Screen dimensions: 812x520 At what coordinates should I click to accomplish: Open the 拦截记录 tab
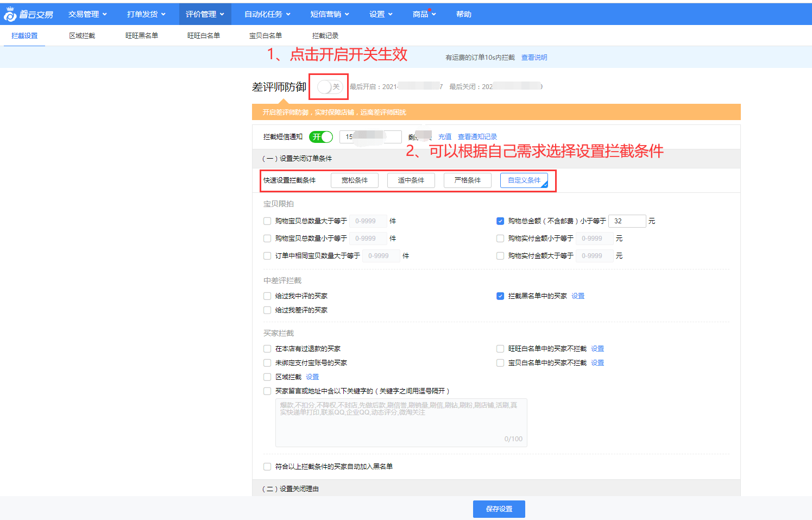point(325,36)
